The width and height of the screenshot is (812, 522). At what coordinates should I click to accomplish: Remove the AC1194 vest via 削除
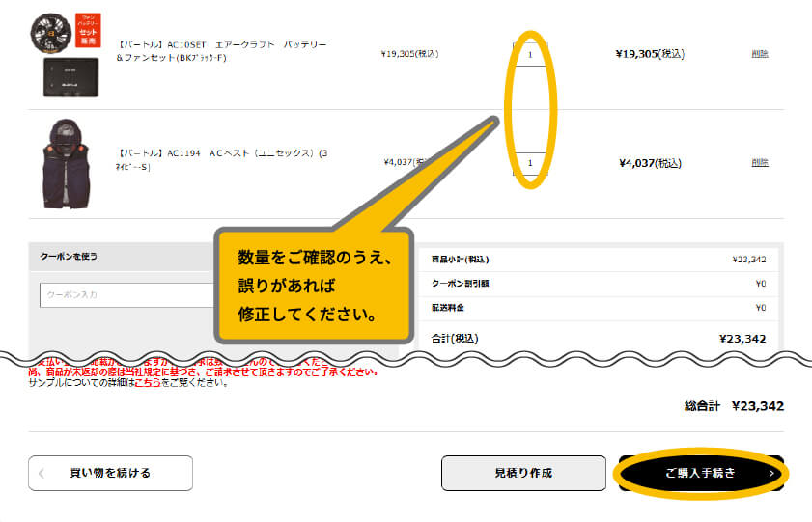point(759,163)
